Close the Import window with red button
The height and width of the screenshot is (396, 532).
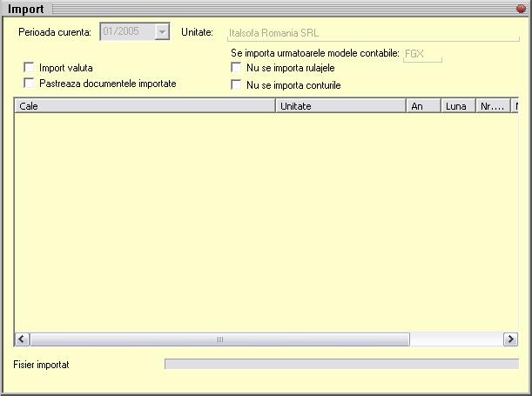pyautogui.click(x=521, y=9)
